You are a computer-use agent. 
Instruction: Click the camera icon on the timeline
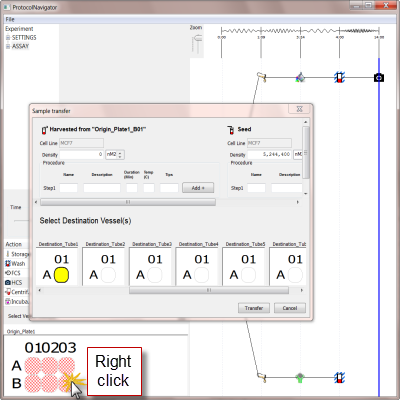coord(379,78)
